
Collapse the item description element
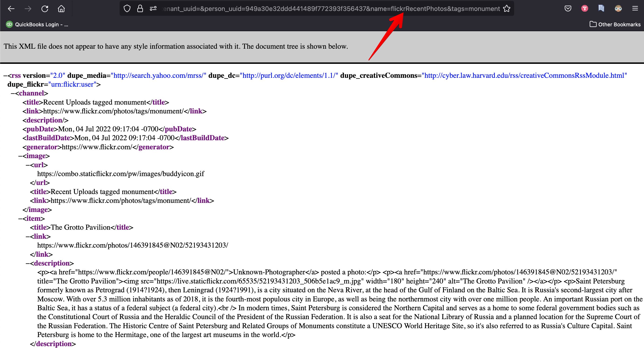pyautogui.click(x=28, y=263)
